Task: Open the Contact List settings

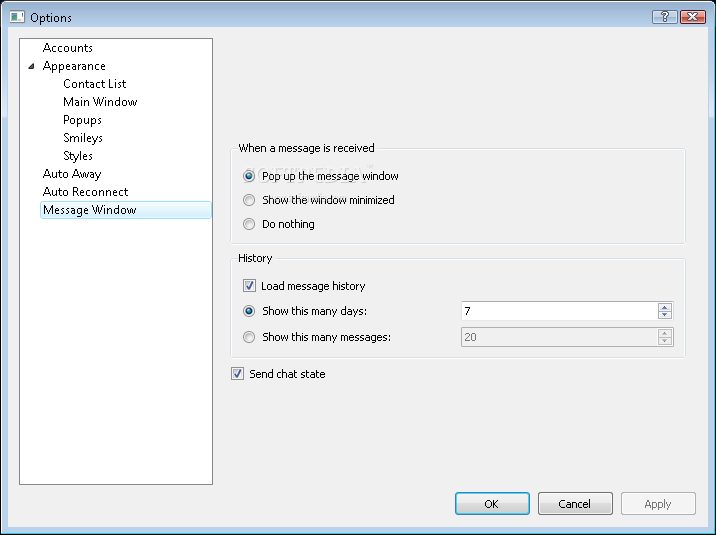Action: pos(95,84)
